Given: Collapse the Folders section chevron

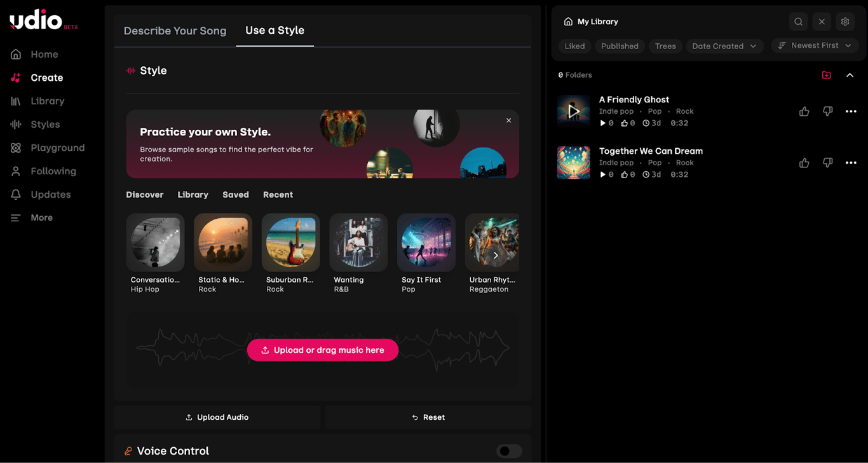Looking at the screenshot, I should click(x=850, y=74).
